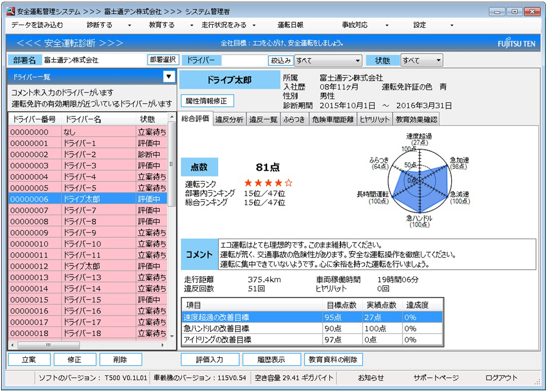Select driver row ドライバー-10
This screenshot has width=547, height=392.
click(89, 244)
